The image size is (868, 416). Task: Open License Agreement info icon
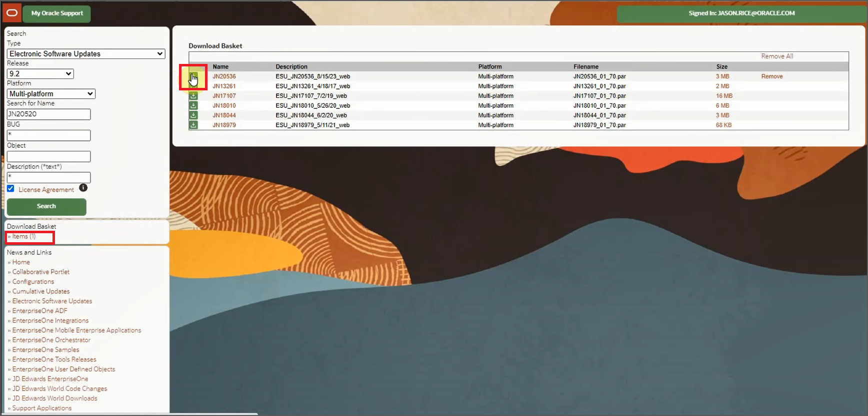tap(83, 188)
